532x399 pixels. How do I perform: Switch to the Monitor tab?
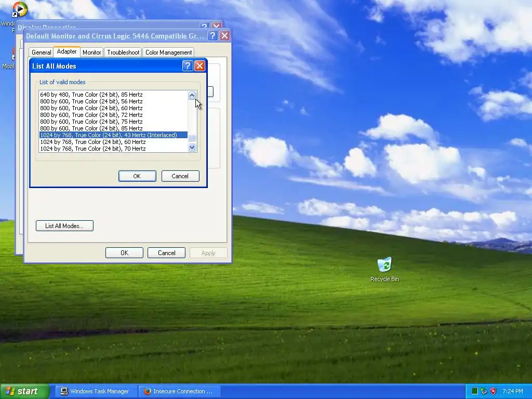[x=91, y=52]
